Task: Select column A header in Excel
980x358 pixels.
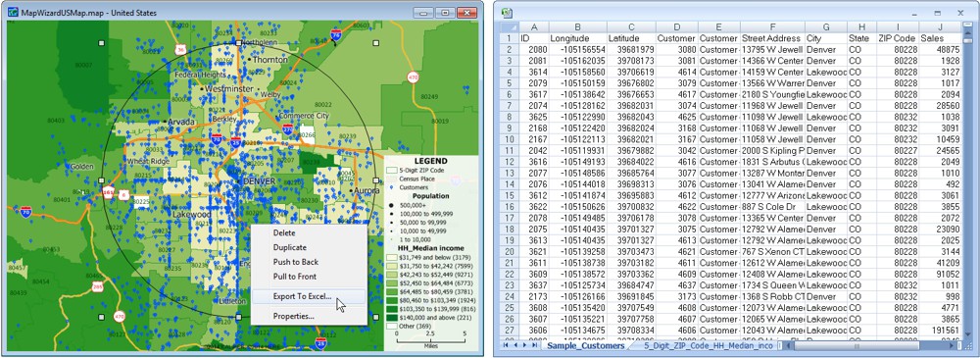Action: tap(533, 26)
